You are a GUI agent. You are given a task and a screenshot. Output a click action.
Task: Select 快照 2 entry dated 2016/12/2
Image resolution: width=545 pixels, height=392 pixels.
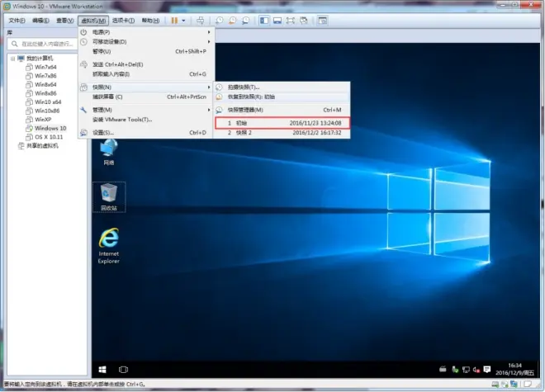coord(282,133)
